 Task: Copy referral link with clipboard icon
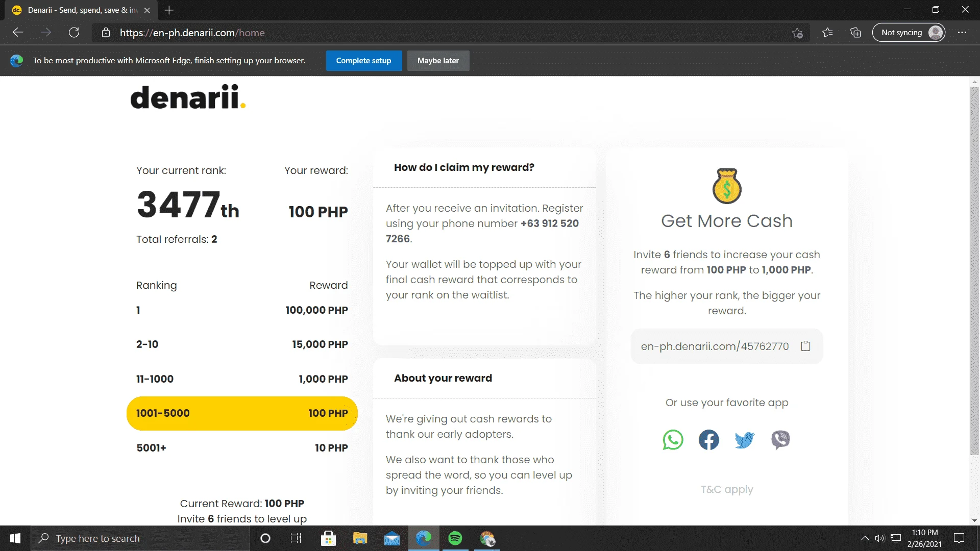(805, 346)
